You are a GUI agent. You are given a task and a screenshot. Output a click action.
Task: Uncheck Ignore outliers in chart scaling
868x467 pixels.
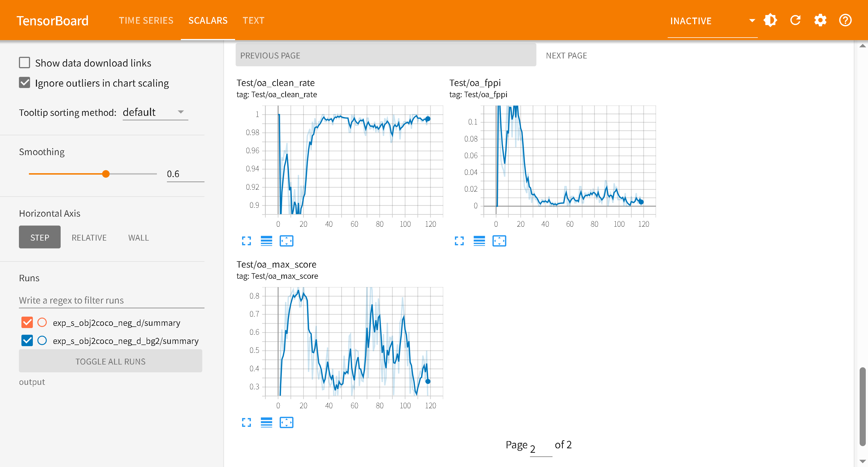tap(24, 83)
